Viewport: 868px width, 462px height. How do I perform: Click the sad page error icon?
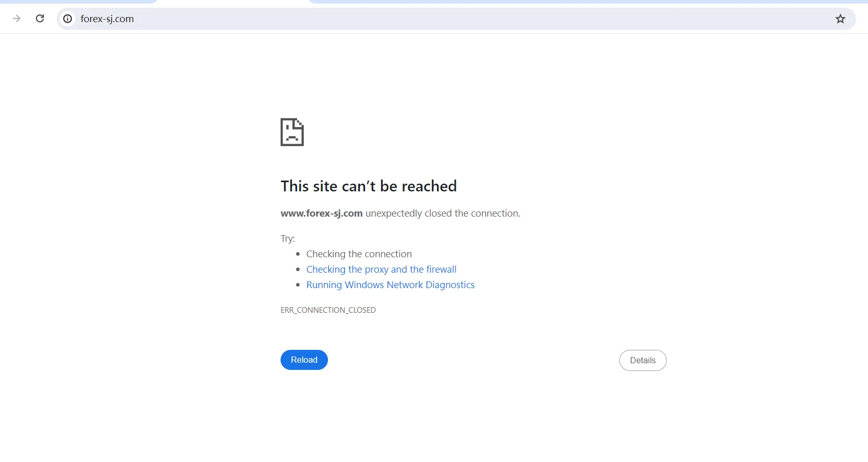(292, 132)
